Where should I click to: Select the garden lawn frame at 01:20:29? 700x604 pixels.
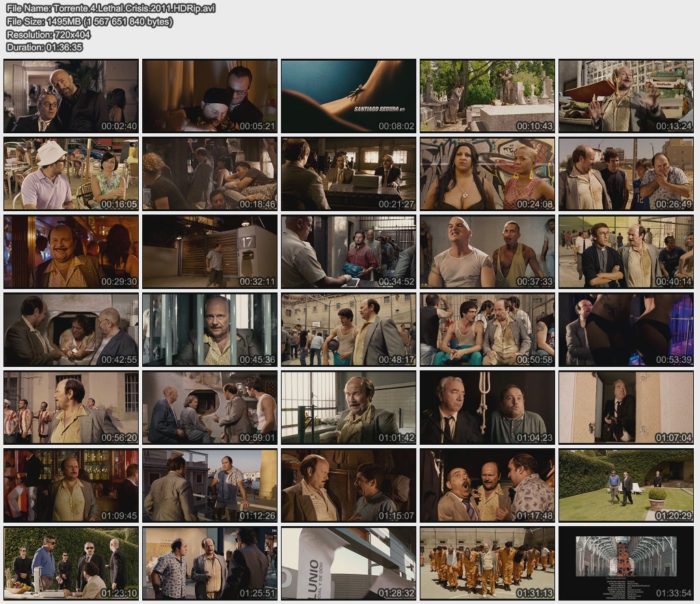click(626, 485)
